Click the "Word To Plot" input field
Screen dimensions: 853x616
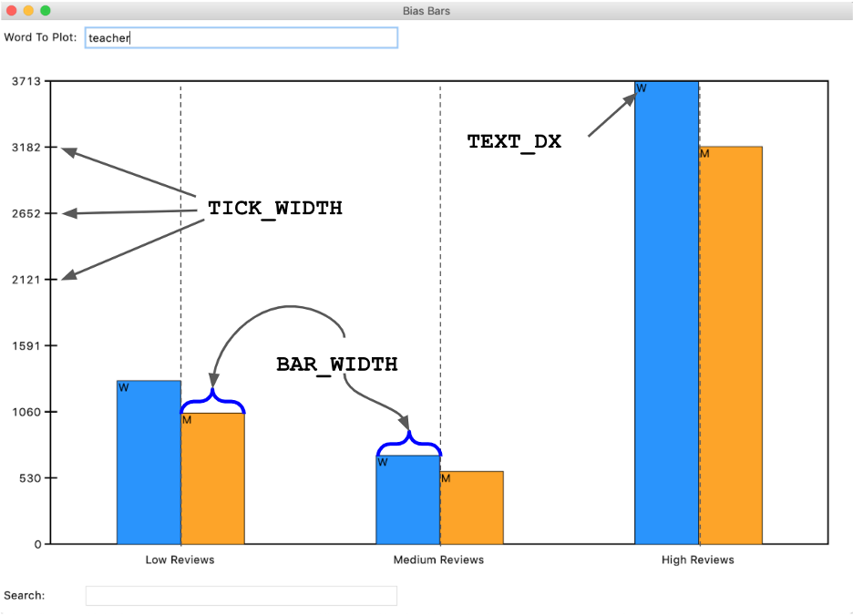tap(242, 37)
